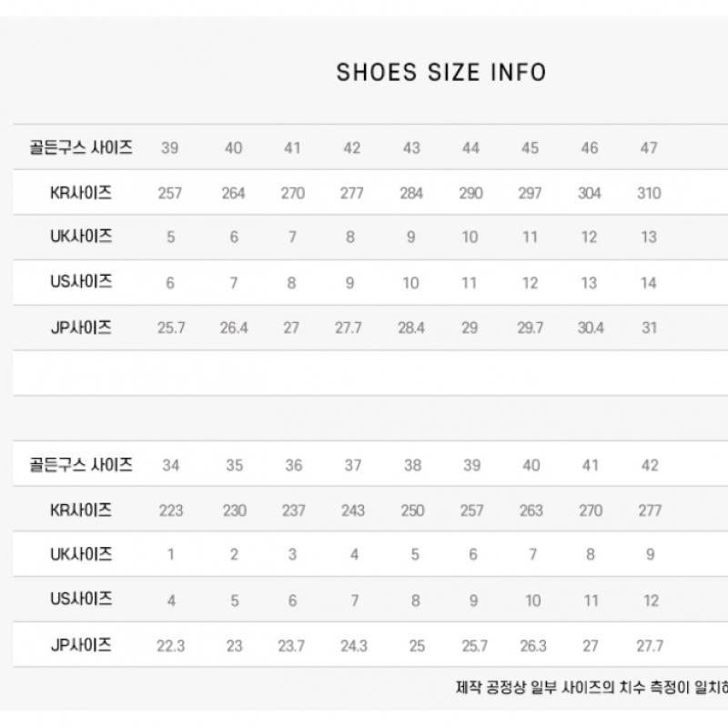Viewport: 728px width, 728px height.
Task: Select the KR size 284 cell
Action: (x=411, y=193)
